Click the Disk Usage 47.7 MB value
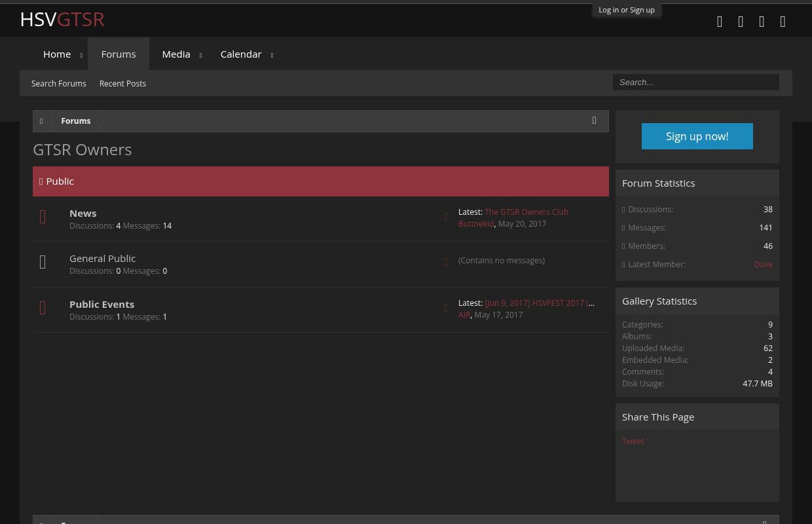The image size is (812, 524). (x=758, y=383)
